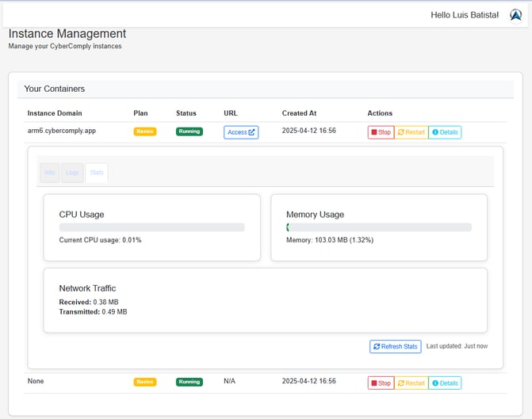Click the 'Memory Usage' card heading
532x419 pixels.
(315, 215)
